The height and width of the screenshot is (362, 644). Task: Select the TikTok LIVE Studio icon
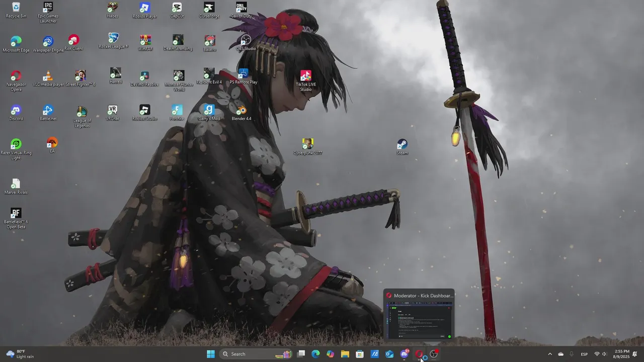tap(306, 80)
